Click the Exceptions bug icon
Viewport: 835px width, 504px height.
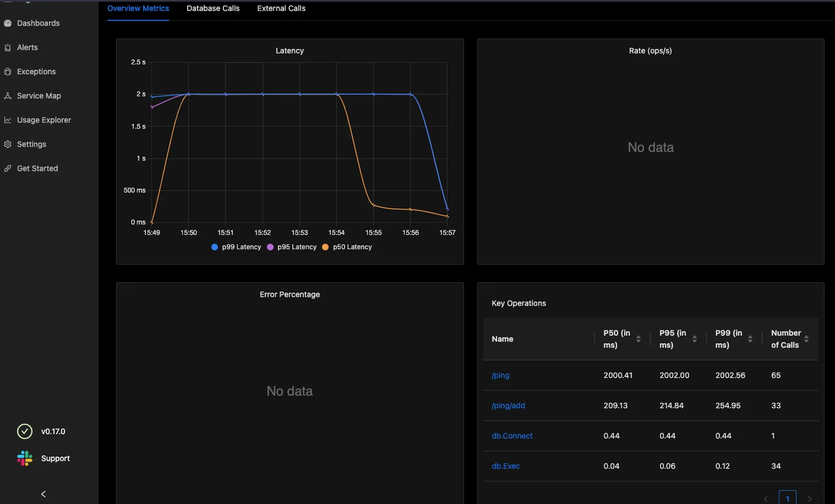click(8, 72)
